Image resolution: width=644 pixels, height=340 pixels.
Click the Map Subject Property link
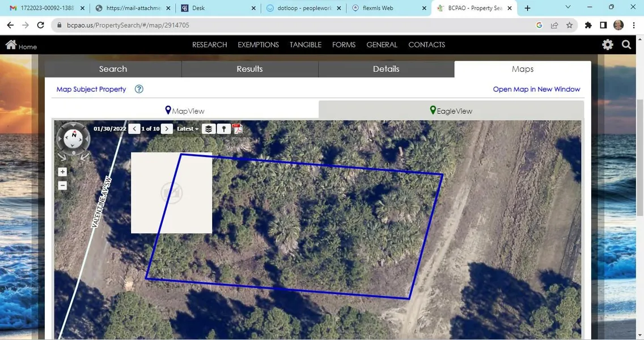pyautogui.click(x=91, y=89)
